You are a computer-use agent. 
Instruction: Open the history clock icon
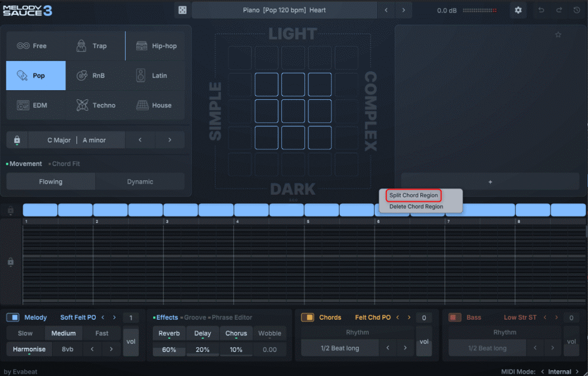pos(577,10)
